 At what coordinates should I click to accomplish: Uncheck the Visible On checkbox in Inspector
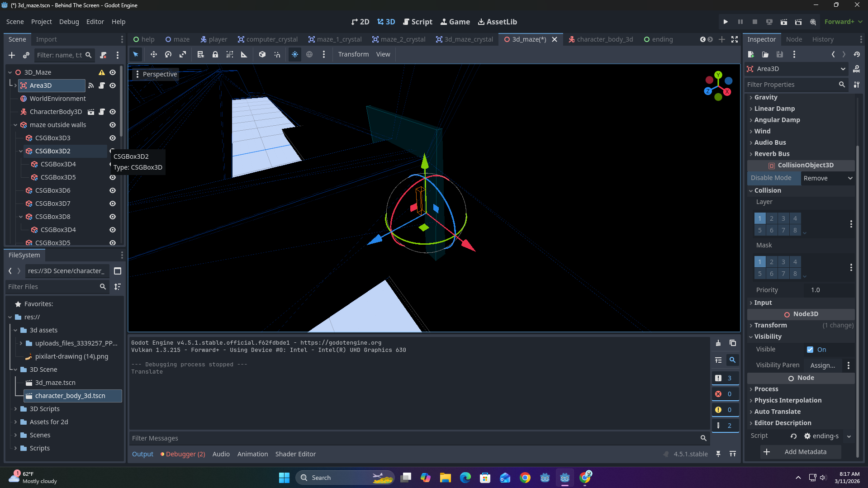point(810,350)
